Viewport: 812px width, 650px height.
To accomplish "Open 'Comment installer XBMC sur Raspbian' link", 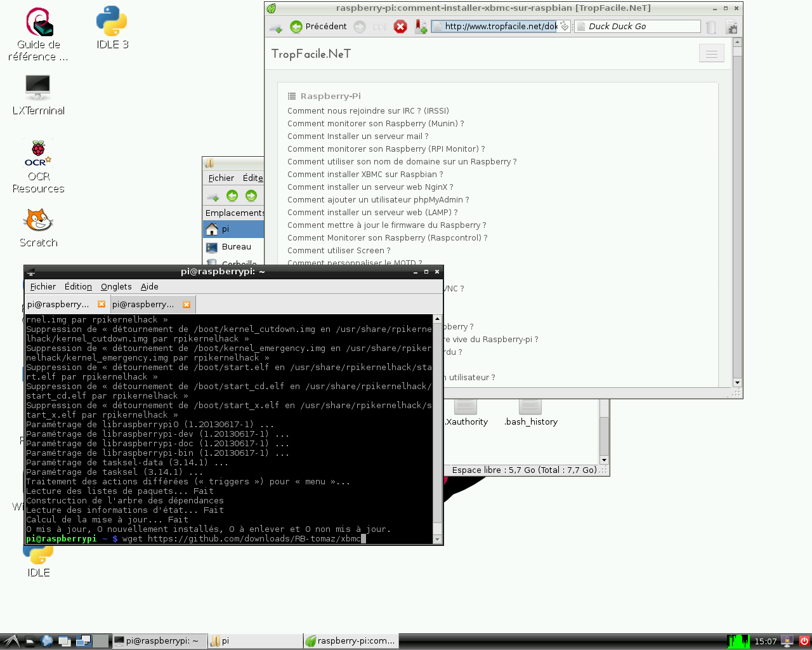I will [x=365, y=175].
